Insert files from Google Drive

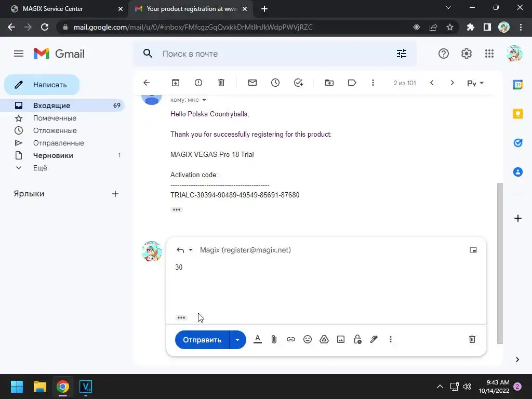[x=324, y=339]
